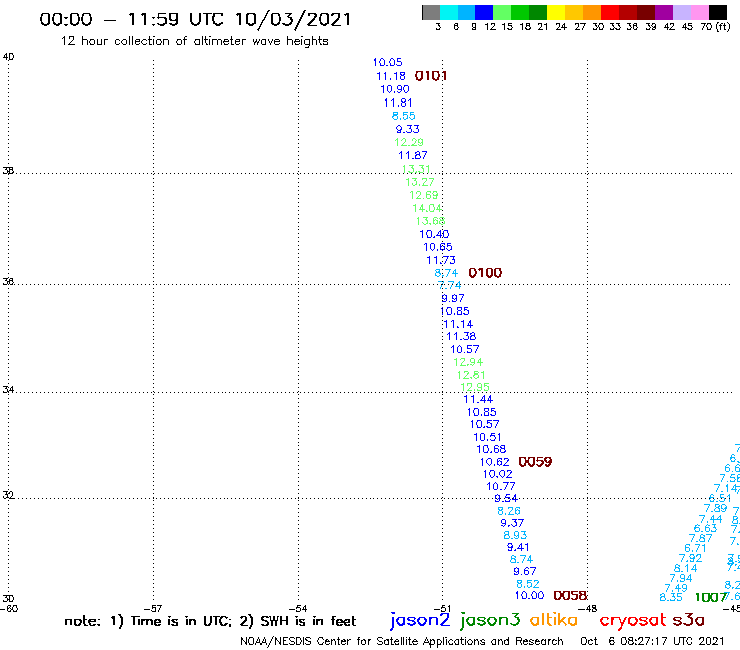740x650 pixels.
Task: Click the wave height value 10.77
Action: pyautogui.click(x=501, y=486)
